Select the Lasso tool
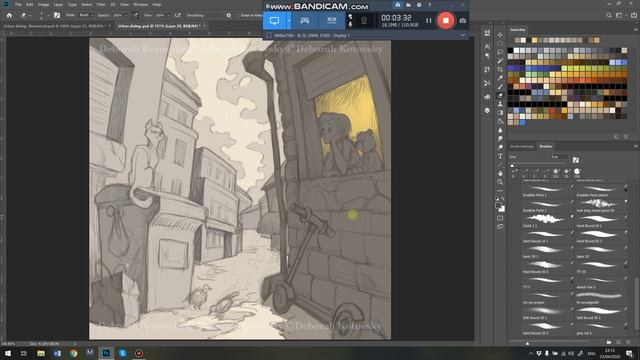Image resolution: width=640 pixels, height=360 pixels. tap(500, 52)
